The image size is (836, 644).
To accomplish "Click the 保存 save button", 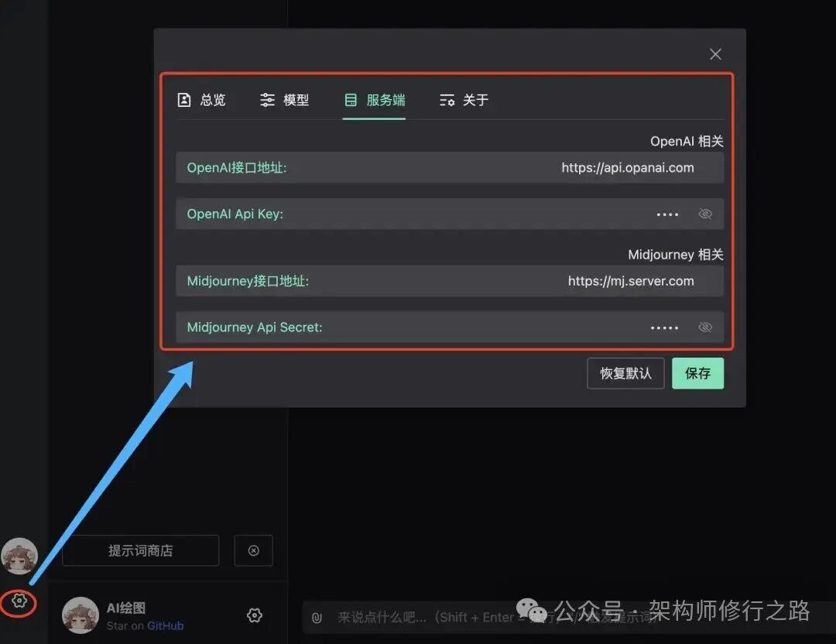I will (x=697, y=373).
